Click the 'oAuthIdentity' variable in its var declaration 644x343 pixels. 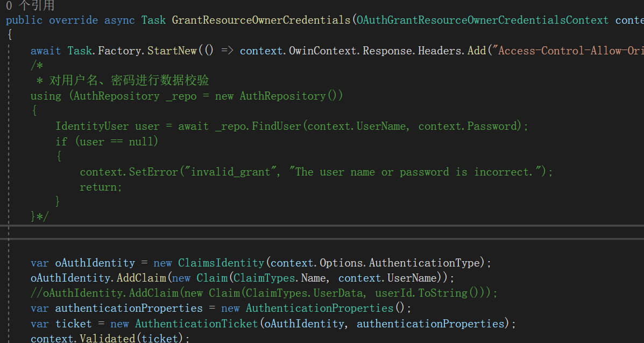pyautogui.click(x=95, y=263)
